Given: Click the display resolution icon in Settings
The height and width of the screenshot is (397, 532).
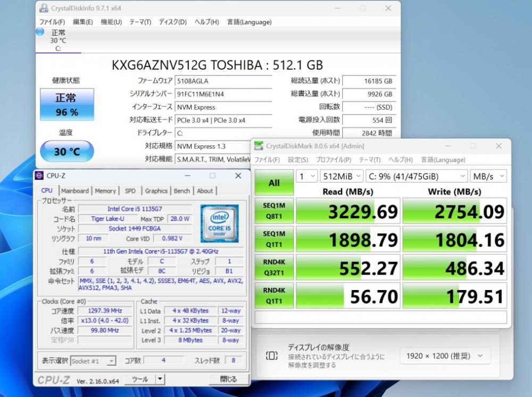Looking at the screenshot, I should coord(272,355).
